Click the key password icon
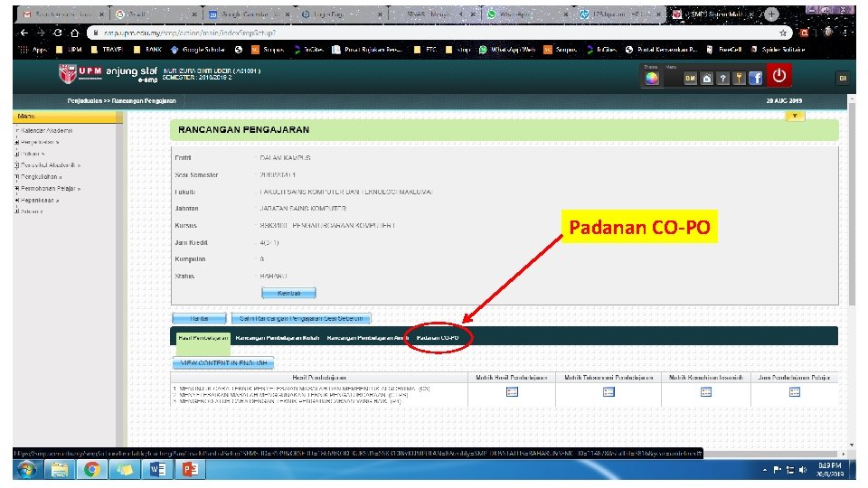Screen dimensions: 868x488 pos(739,79)
